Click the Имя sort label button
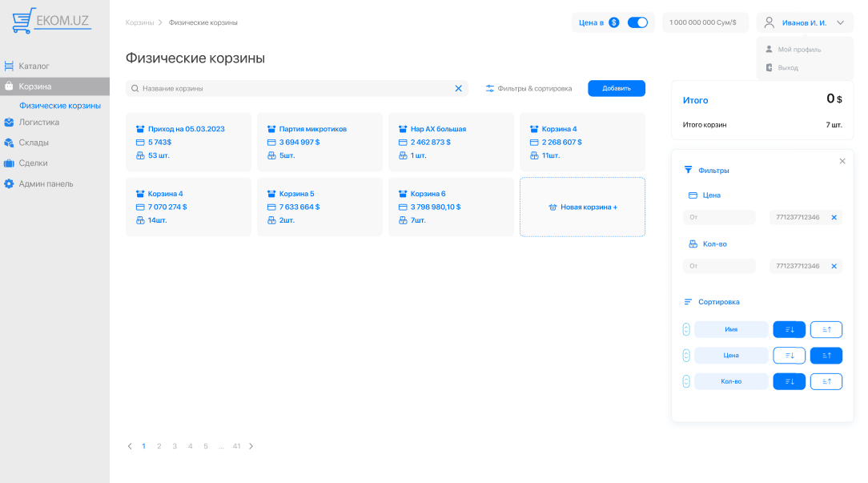 (731, 329)
